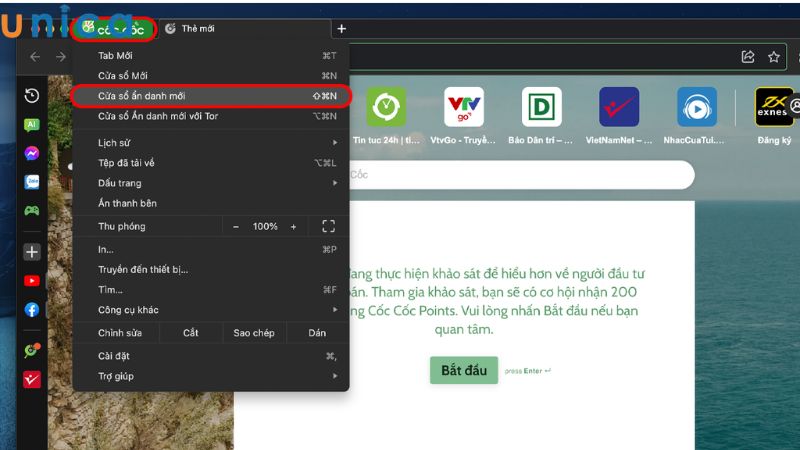Click the share icon in address bar
Viewport: 800px width, 450px height.
747,57
